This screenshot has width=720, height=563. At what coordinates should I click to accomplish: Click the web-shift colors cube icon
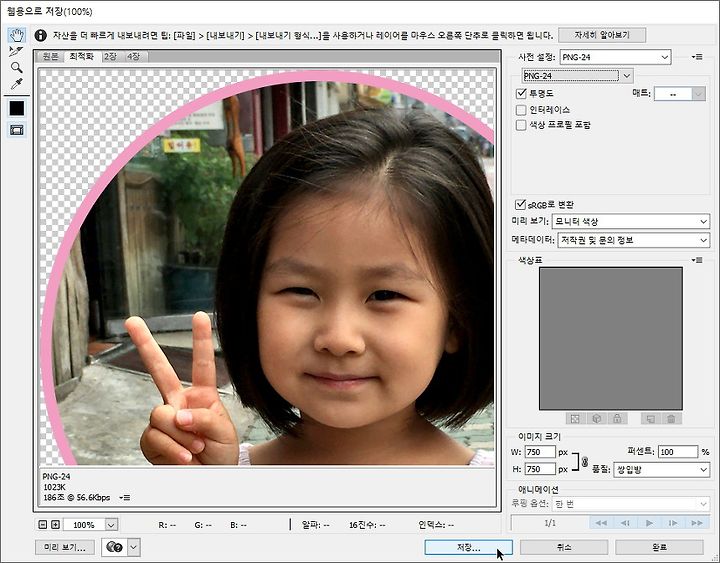click(596, 419)
